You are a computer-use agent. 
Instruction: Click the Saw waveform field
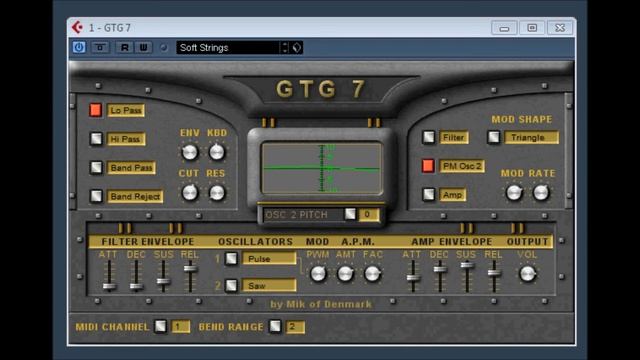click(x=269, y=286)
